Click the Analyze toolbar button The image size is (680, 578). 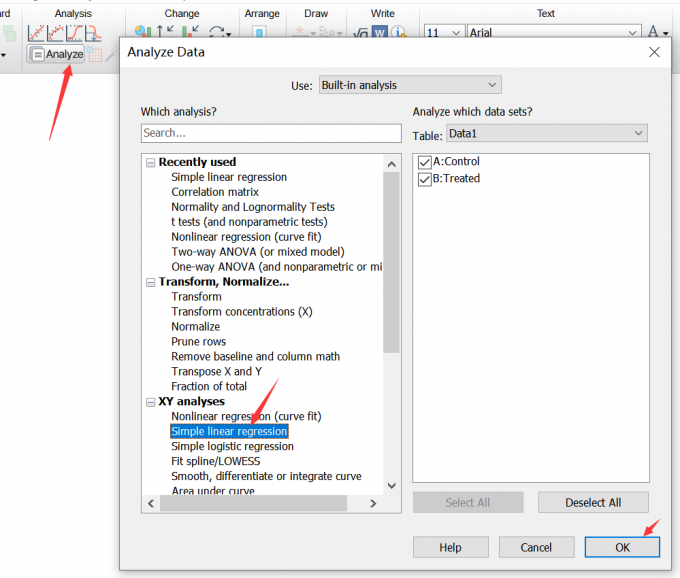coord(56,54)
